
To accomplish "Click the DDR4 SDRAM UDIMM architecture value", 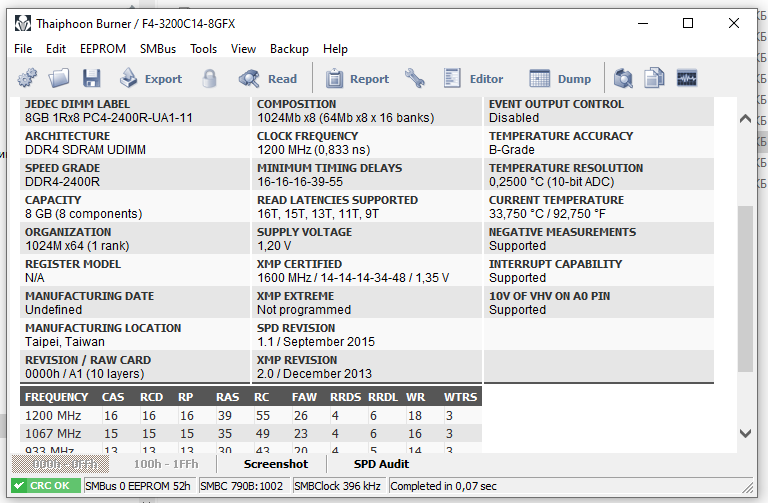I will click(x=85, y=150).
